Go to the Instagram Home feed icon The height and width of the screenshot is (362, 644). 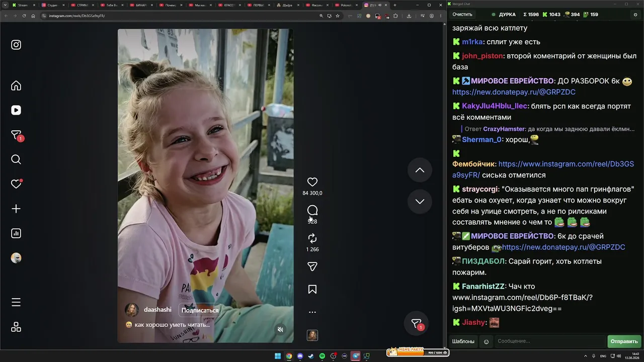[16, 85]
